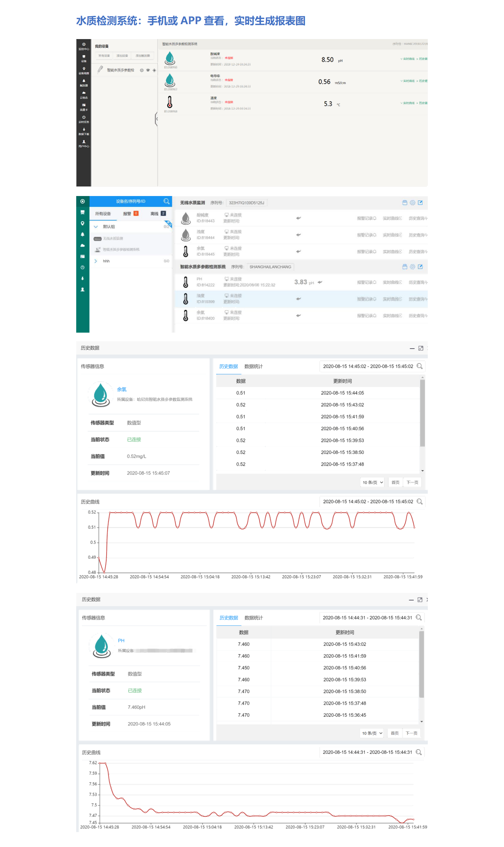Open 设备地图 in the dark sidebar
The height and width of the screenshot is (847, 504).
[x=84, y=71]
